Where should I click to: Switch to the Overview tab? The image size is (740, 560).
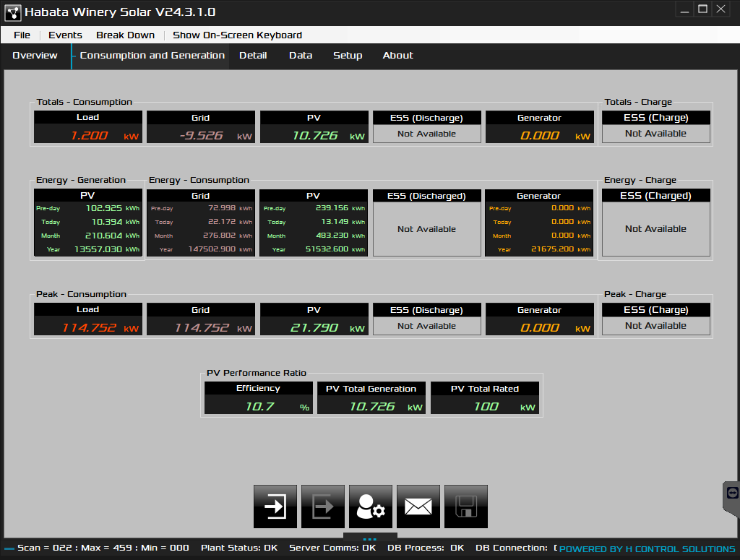[35, 55]
